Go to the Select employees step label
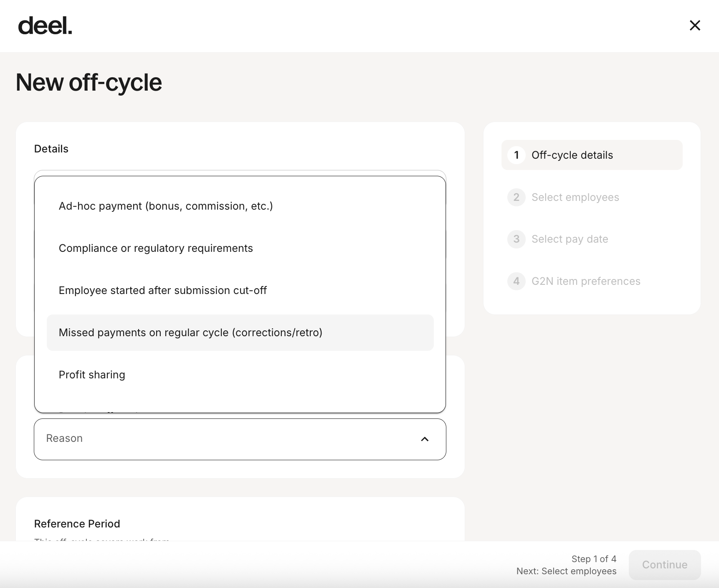 575,198
